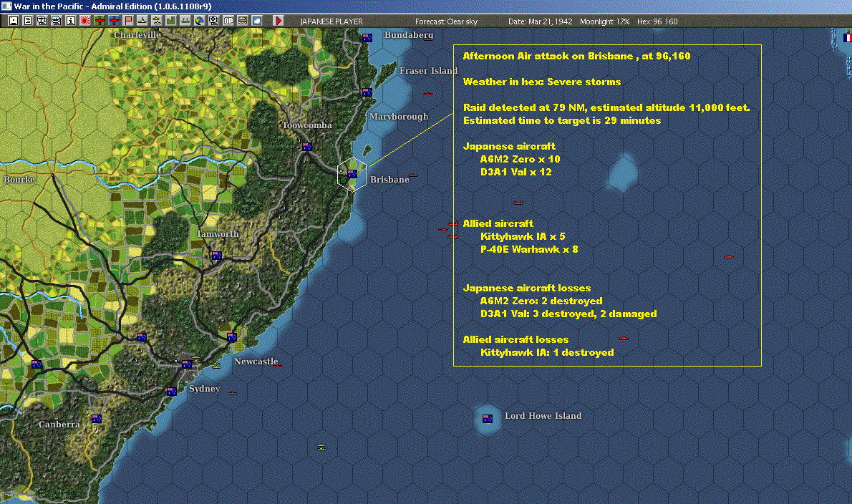
Task: Select the Bundaberg base flag marker
Action: tap(367, 38)
